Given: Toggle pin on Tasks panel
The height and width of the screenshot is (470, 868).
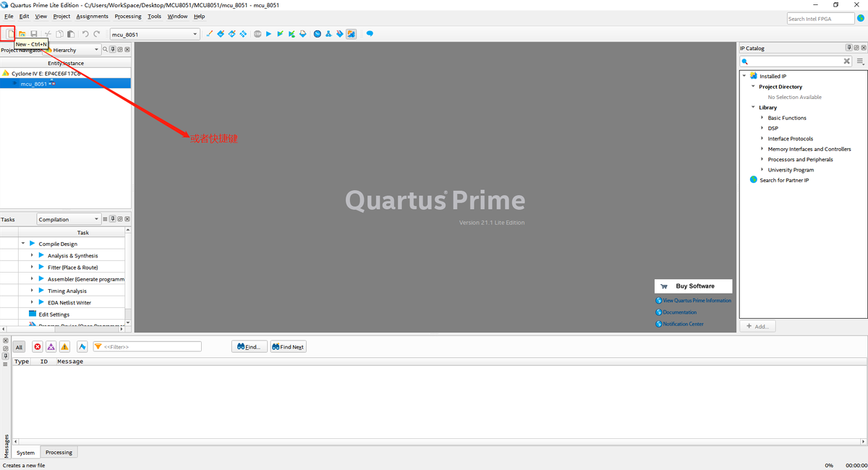Looking at the screenshot, I should click(x=112, y=219).
